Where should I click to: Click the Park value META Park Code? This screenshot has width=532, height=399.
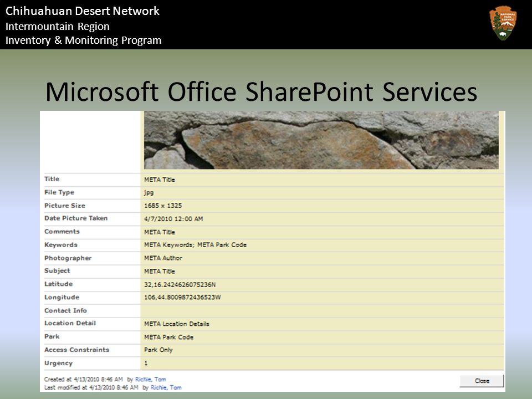(168, 337)
